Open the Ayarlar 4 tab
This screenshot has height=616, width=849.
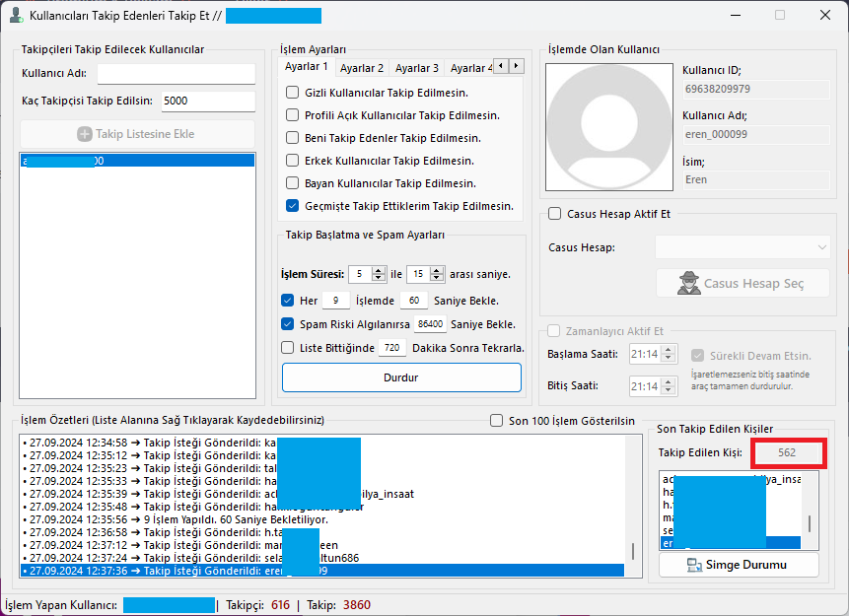tap(469, 68)
